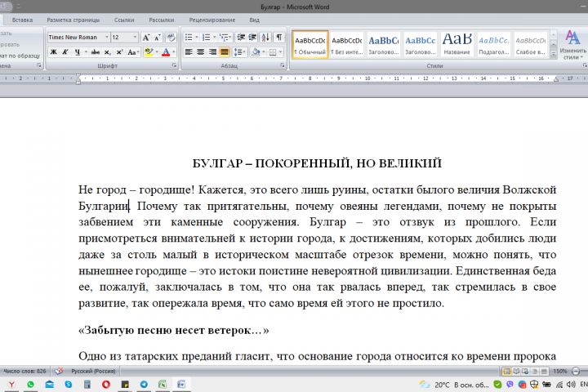This screenshot has width=588, height=392.
Task: Apply the Без интервала style
Action: (347, 45)
